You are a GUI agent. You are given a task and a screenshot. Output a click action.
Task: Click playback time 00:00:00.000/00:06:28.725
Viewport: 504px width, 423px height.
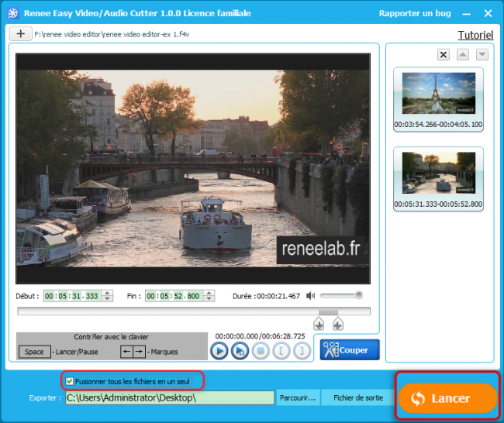(260, 336)
